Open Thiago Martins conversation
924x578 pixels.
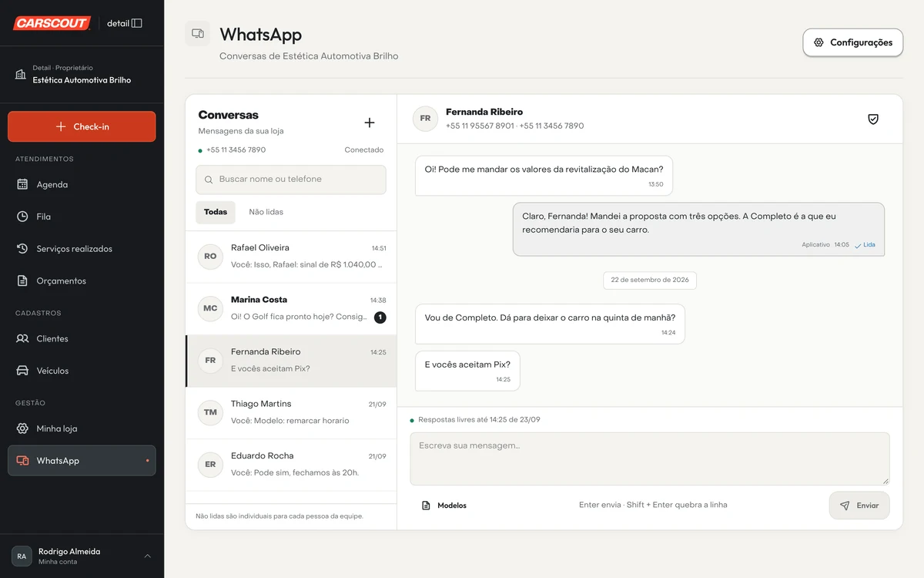pyautogui.click(x=291, y=413)
